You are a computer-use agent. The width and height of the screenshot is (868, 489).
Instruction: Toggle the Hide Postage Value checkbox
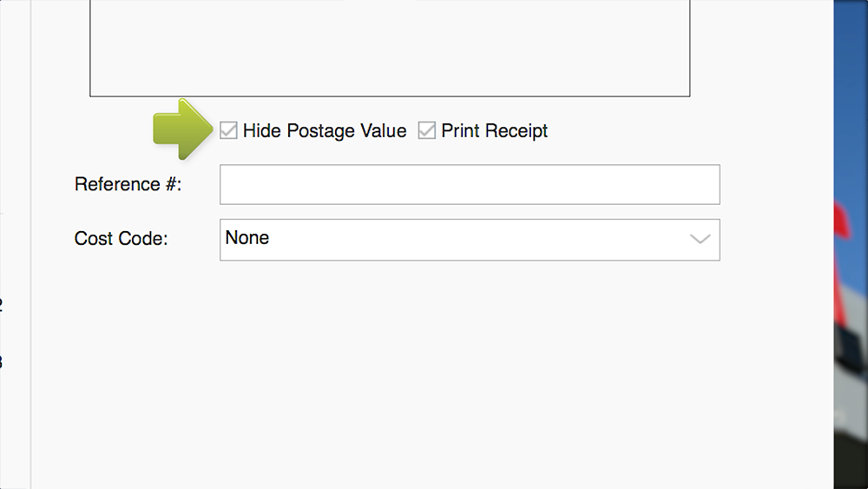(228, 131)
